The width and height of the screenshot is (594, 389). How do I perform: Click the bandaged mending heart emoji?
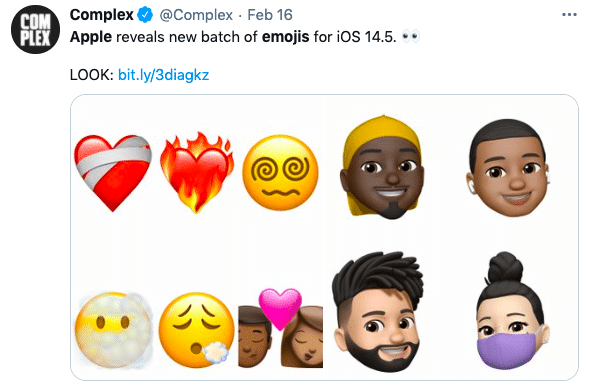[113, 172]
